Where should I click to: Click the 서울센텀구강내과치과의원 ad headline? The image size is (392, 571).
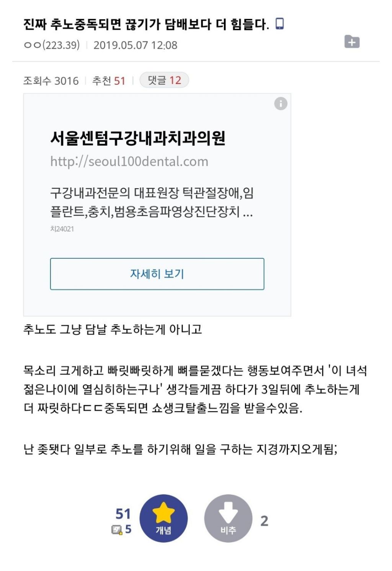(x=138, y=138)
